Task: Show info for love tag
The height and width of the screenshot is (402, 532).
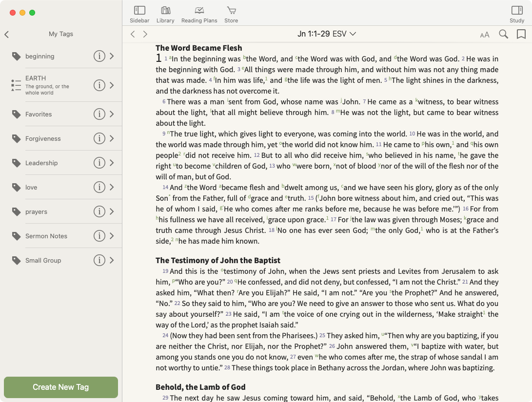Action: 99,187
